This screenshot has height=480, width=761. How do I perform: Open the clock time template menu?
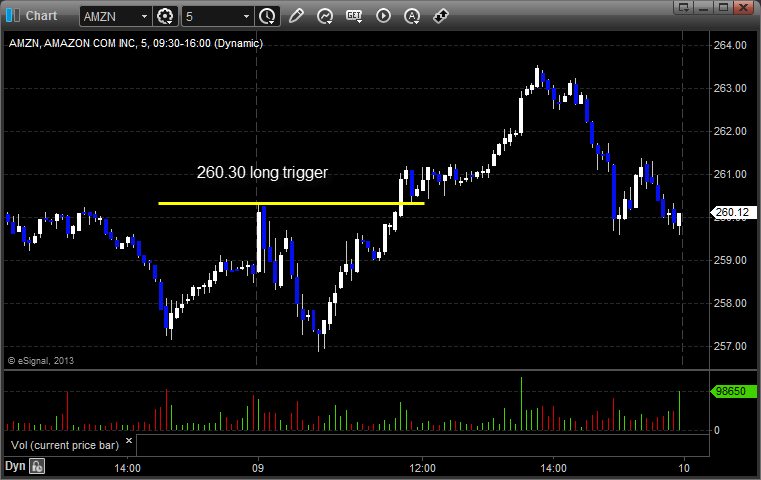[267, 17]
